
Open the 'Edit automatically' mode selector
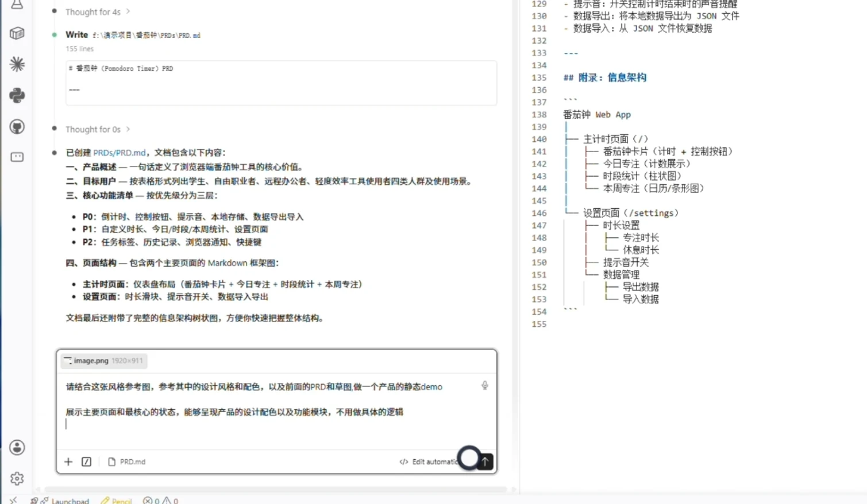click(429, 462)
